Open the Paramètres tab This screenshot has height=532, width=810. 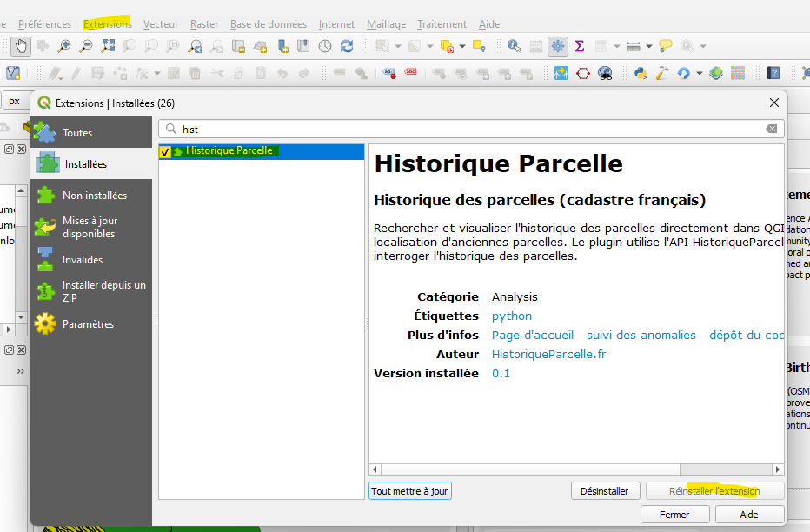coord(91,324)
